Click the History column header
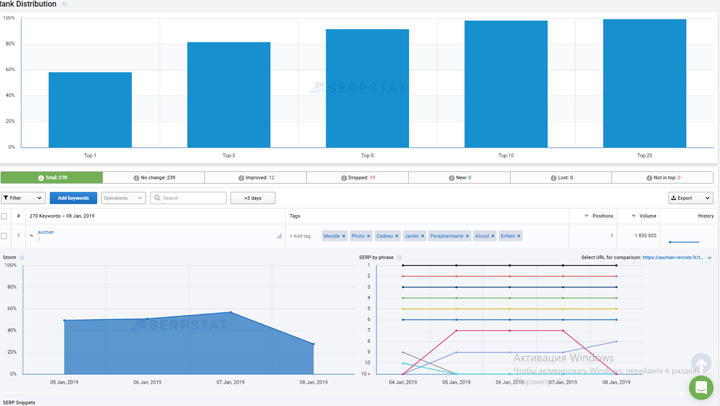 pos(706,216)
